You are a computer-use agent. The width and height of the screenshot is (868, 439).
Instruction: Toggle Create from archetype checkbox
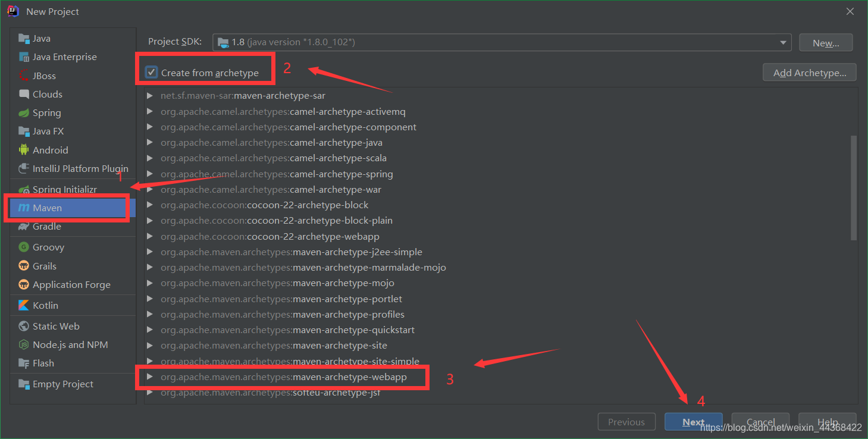[x=151, y=73]
